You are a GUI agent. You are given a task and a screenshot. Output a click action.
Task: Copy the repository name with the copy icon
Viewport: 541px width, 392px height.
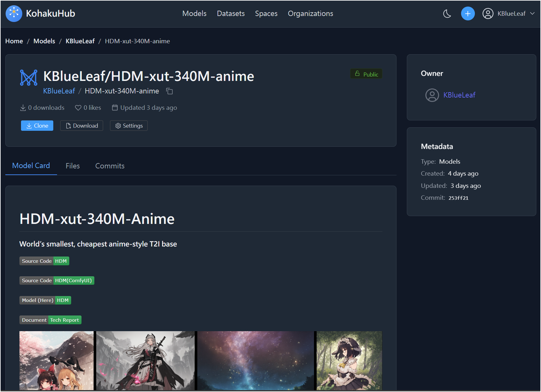(x=170, y=91)
